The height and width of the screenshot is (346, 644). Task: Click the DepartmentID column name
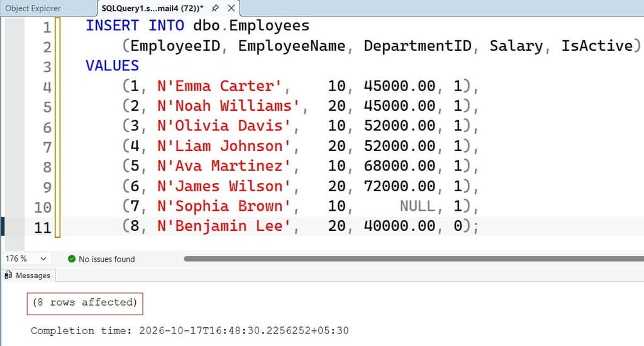pos(418,46)
